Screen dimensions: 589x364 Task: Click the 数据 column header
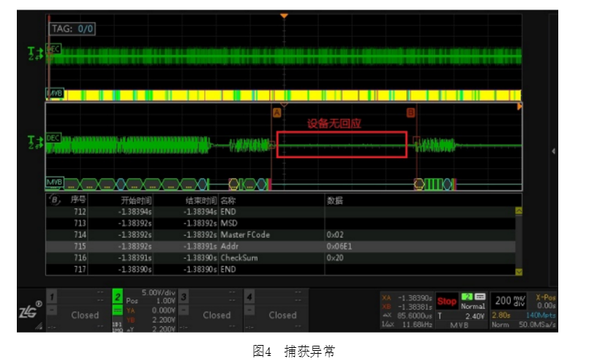pos(334,200)
